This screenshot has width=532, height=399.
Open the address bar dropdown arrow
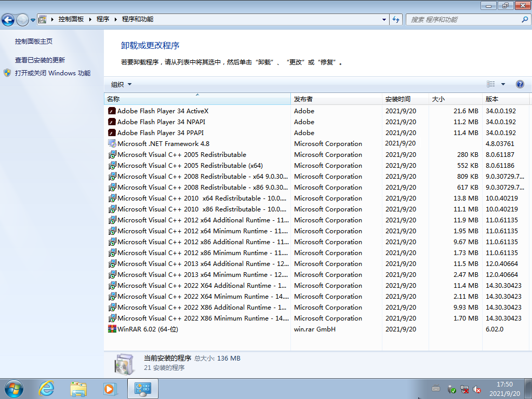tap(383, 19)
